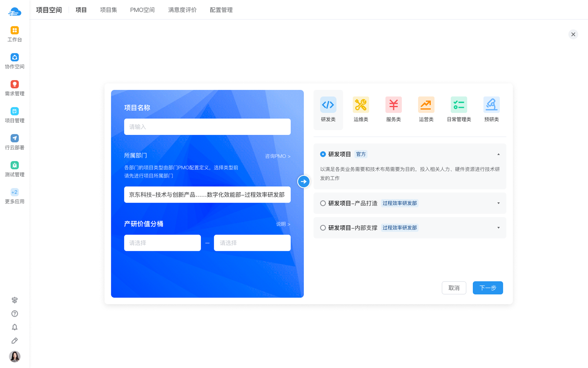Screen dimensions: 588x368
Task: Open the PMO空间 tab
Action: pyautogui.click(x=142, y=10)
